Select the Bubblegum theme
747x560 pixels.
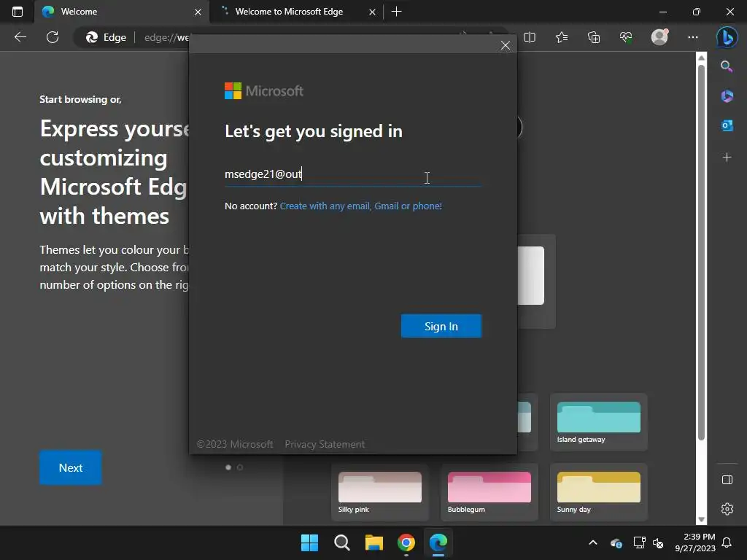[489, 492]
